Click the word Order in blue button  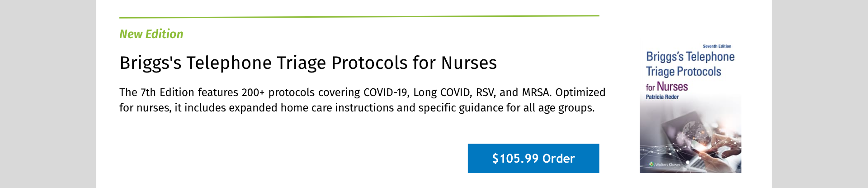coord(558,159)
